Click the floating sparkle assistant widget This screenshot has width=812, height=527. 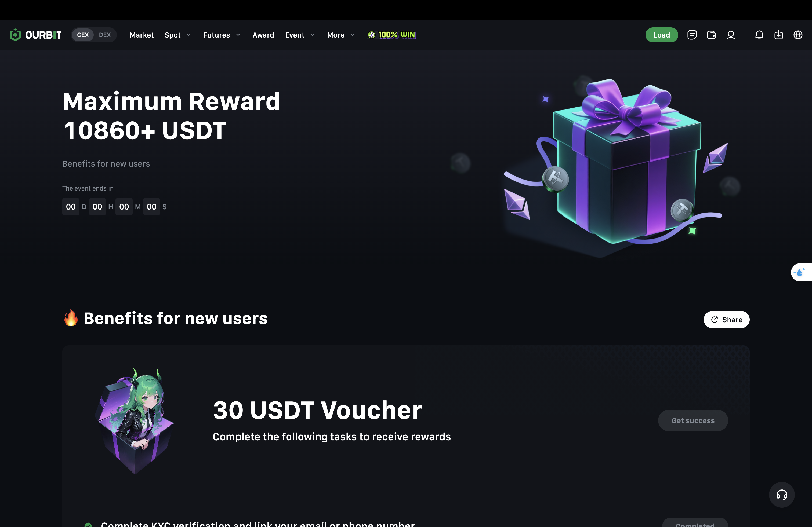tap(801, 272)
